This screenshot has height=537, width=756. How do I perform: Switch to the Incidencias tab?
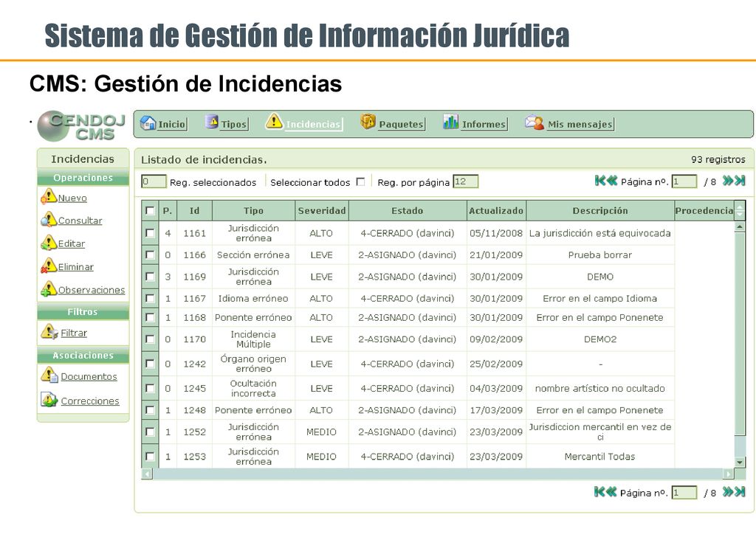click(303, 123)
